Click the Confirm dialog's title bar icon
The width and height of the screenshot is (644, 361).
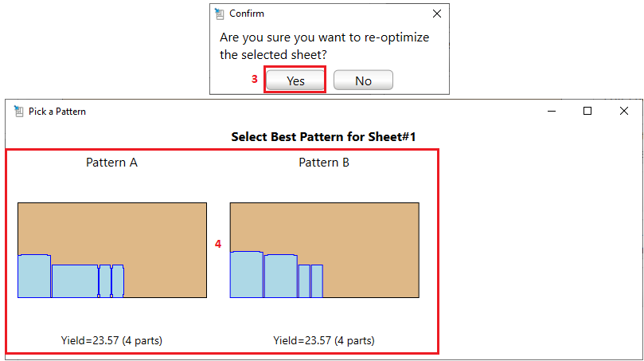(220, 14)
